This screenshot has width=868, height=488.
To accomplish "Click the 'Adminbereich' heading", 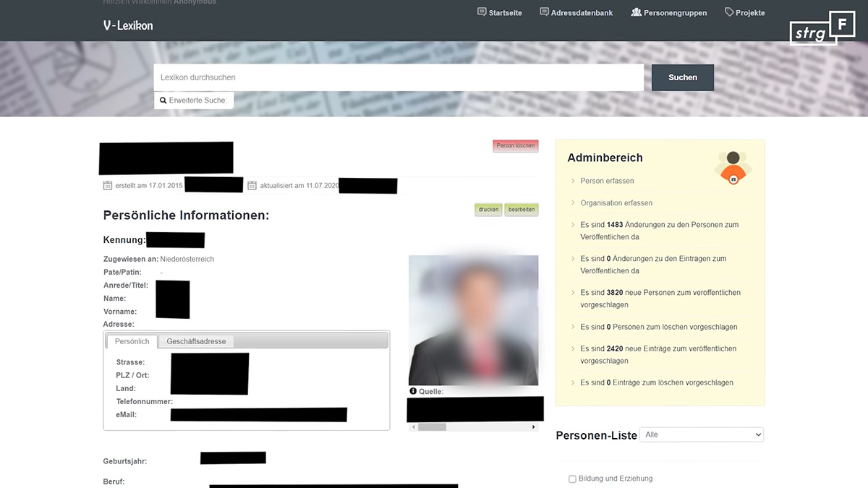I will (605, 158).
